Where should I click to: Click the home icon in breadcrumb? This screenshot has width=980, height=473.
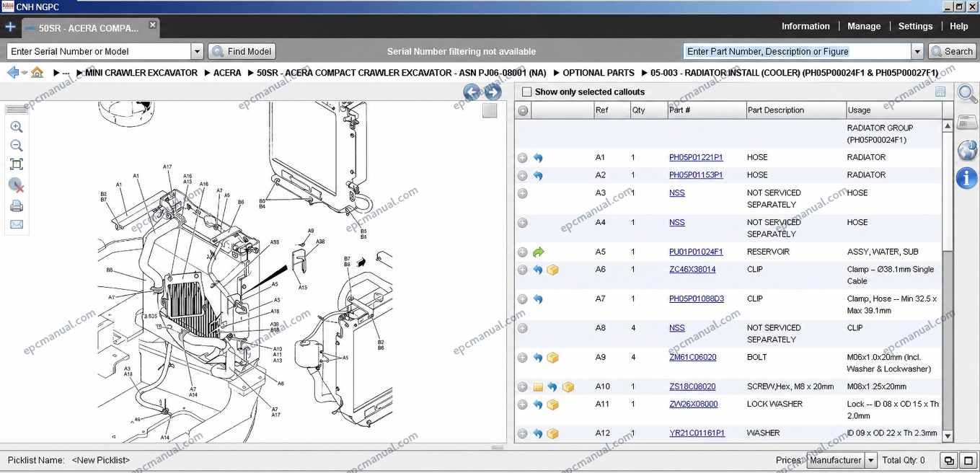(37, 73)
